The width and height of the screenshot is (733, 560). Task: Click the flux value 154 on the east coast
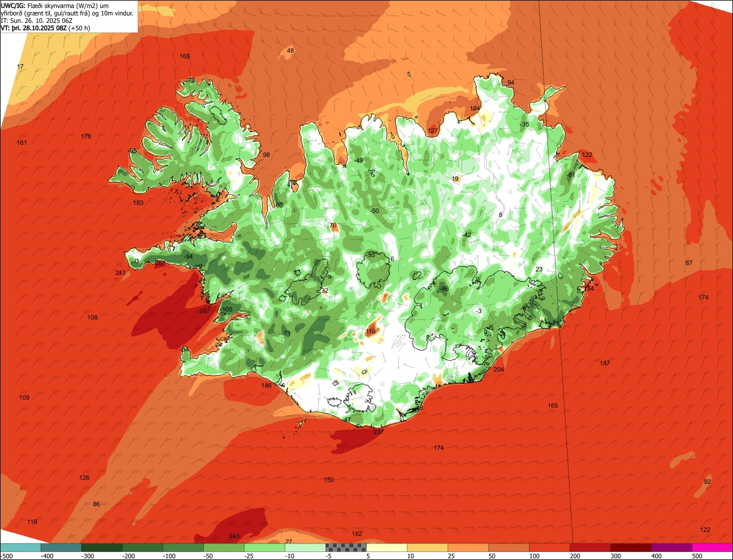point(589,289)
